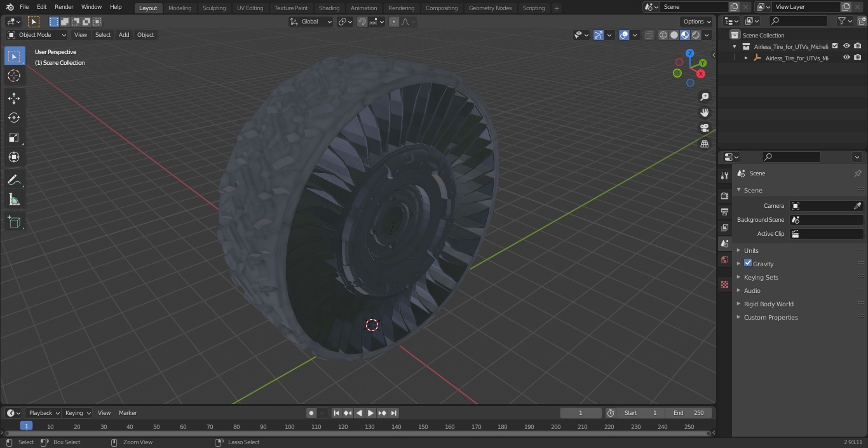This screenshot has width=868, height=448.
Task: Open the Render menu
Action: tap(64, 7)
